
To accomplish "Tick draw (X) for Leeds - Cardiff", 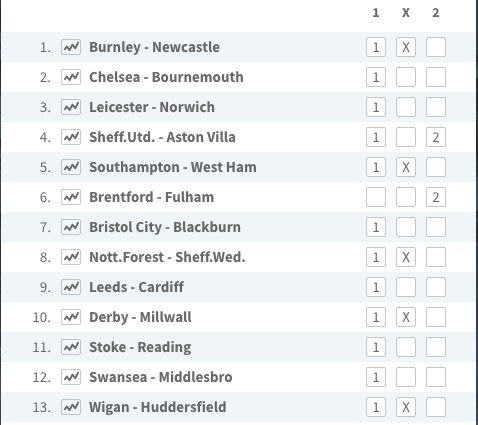I will point(406,287).
